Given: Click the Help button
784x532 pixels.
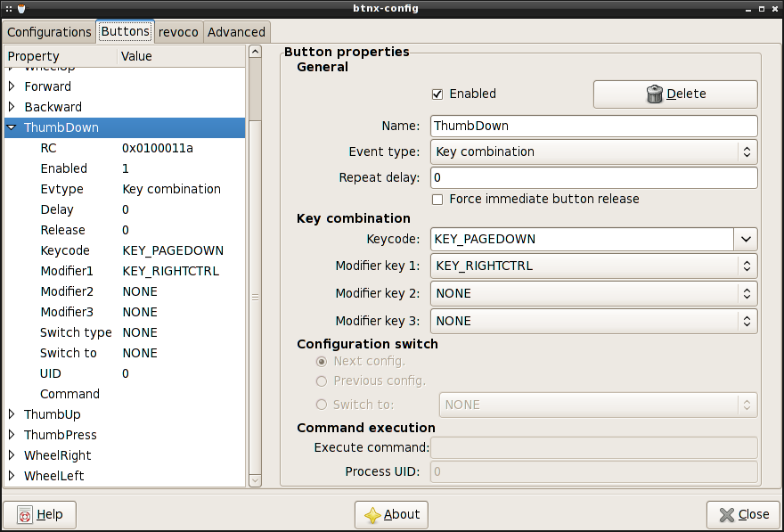Looking at the screenshot, I should click(x=39, y=515).
